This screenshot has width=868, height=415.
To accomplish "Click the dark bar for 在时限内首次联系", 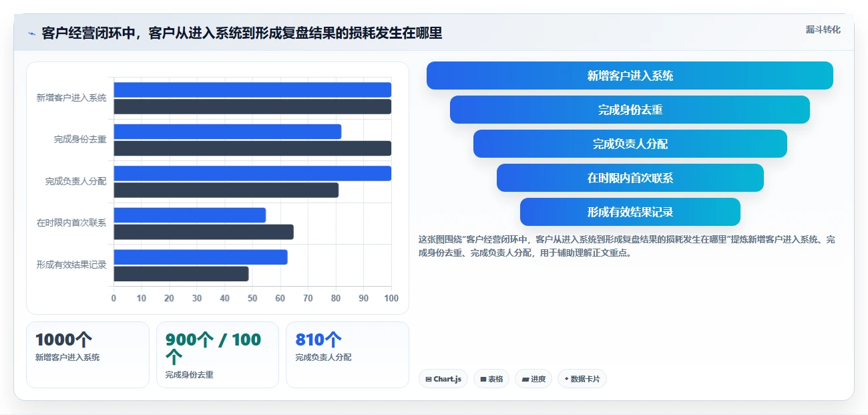I will (x=204, y=232).
